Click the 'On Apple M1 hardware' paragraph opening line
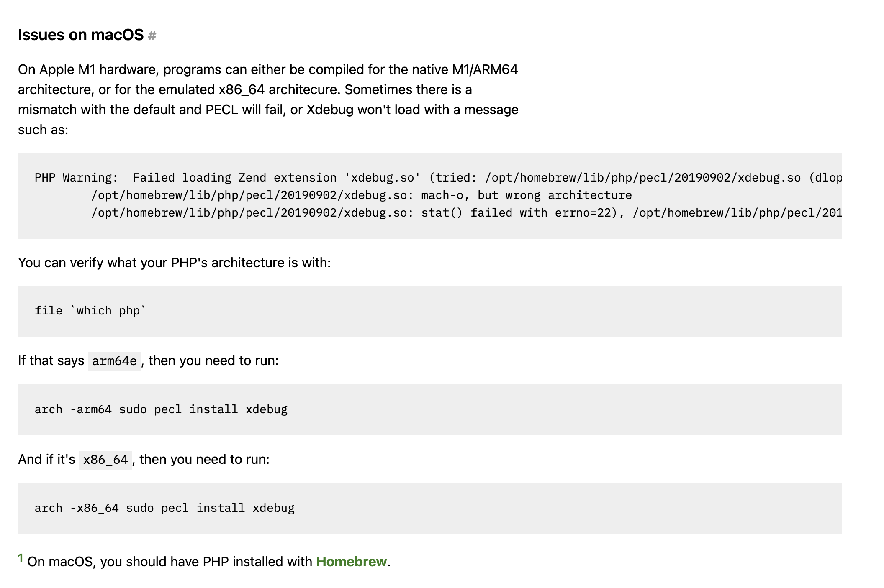 pos(268,69)
